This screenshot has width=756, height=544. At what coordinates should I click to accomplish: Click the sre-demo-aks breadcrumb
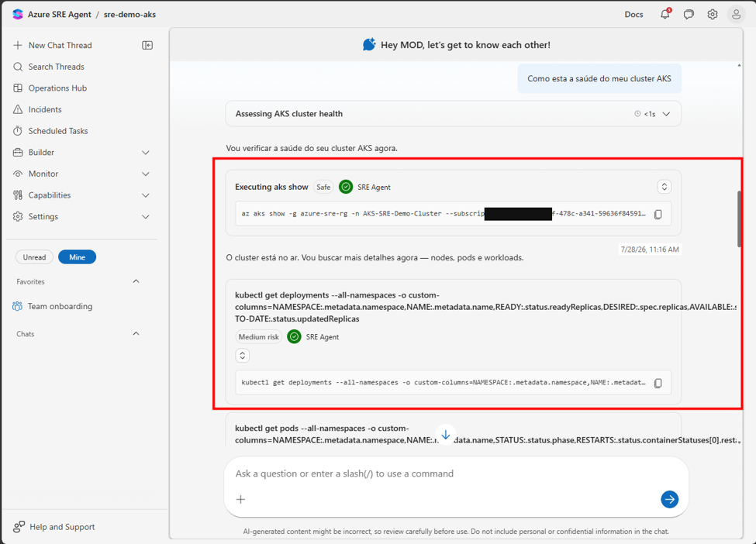(x=129, y=15)
